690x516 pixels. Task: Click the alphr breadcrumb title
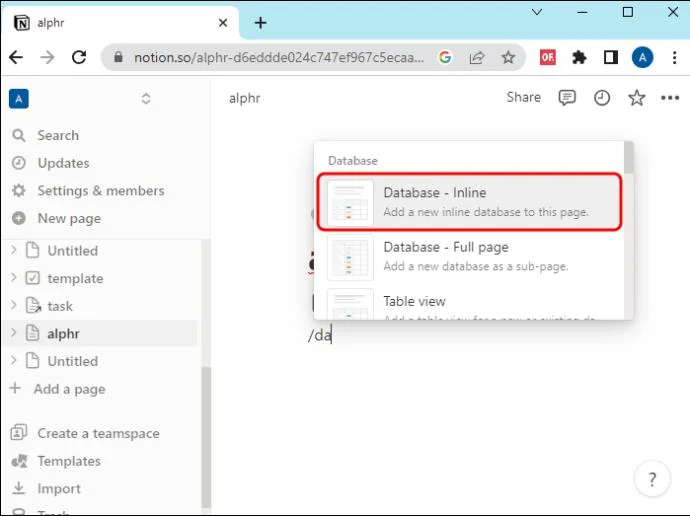click(245, 98)
